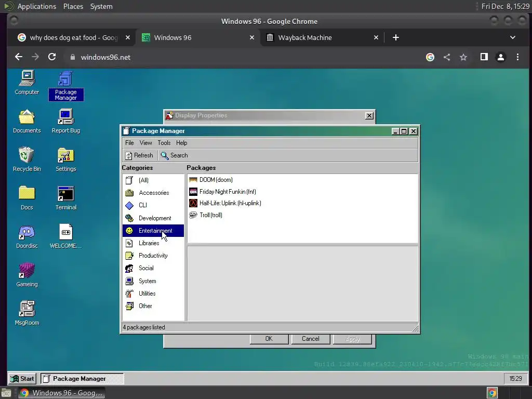Open the Doordisc shortcut
Image resolution: width=532 pixels, height=399 pixels.
pyautogui.click(x=27, y=237)
